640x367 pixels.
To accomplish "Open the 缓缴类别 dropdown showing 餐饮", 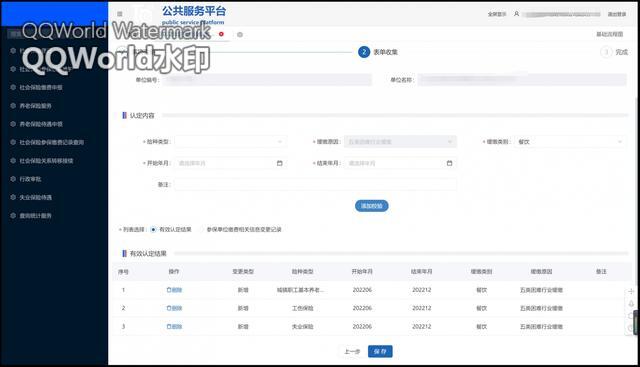I will pos(570,142).
